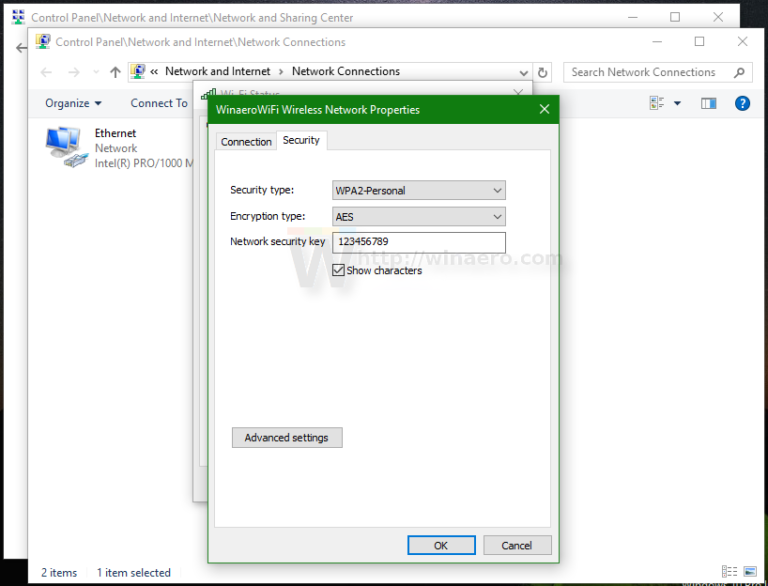Click the Ethernet adapter icon
This screenshot has height=586, width=768.
65,147
